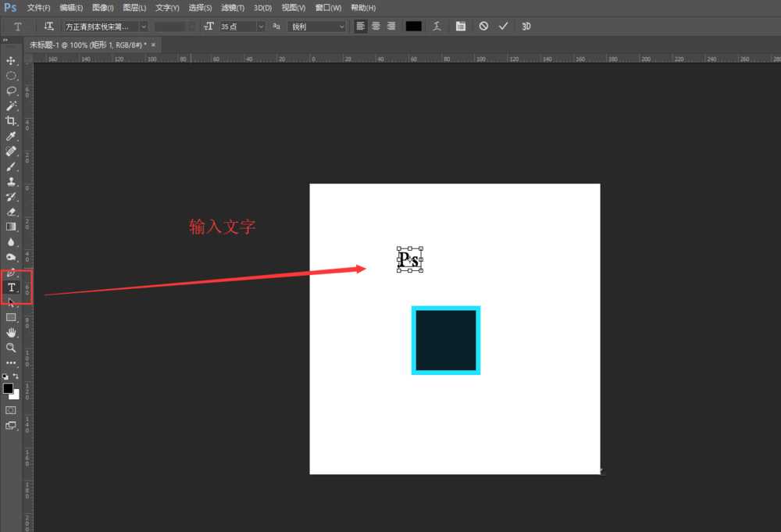Select the Move tool
Image resolution: width=781 pixels, height=532 pixels.
click(x=11, y=60)
